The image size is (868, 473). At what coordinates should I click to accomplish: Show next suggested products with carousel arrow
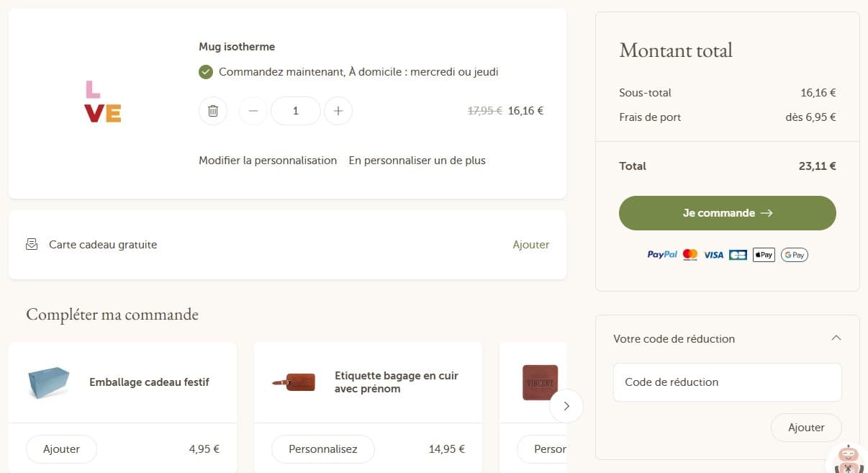tap(566, 406)
